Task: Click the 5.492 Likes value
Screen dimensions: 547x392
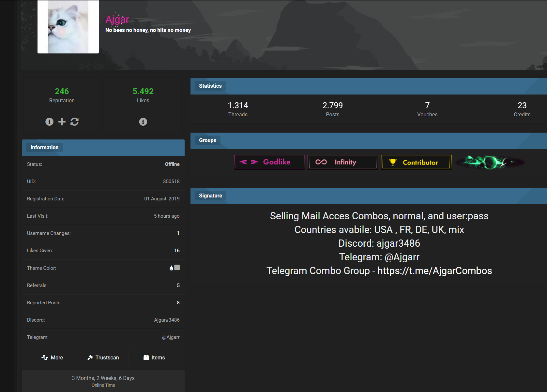Action: point(143,91)
